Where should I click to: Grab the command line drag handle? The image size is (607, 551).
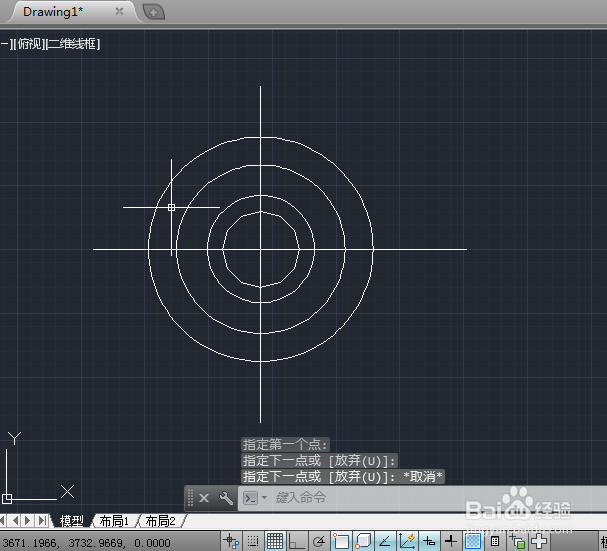coord(190,498)
